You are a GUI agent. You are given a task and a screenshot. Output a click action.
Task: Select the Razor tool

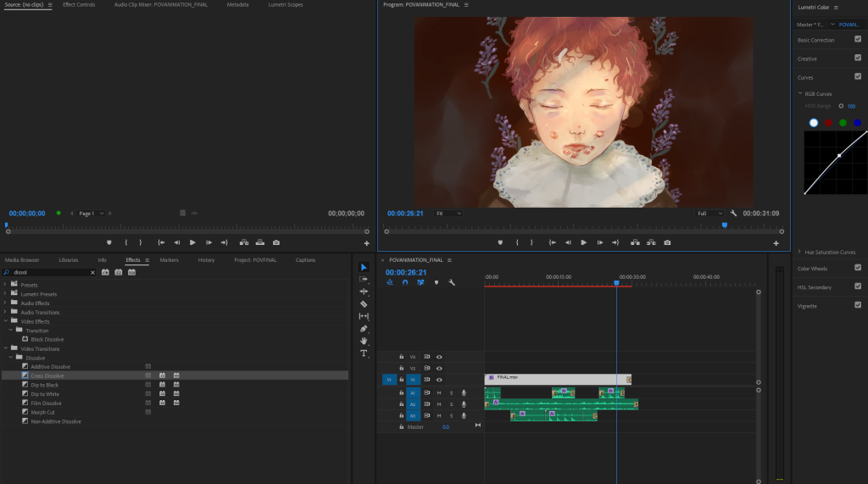[x=364, y=304]
